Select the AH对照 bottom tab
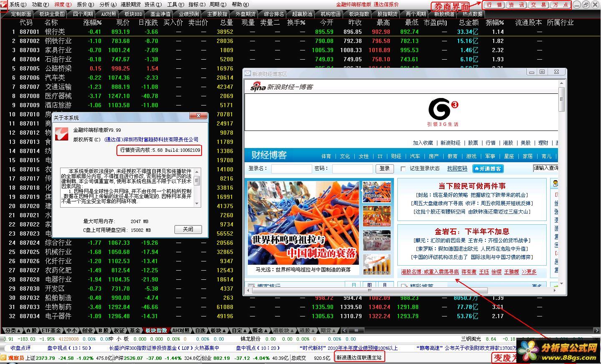 [181, 330]
